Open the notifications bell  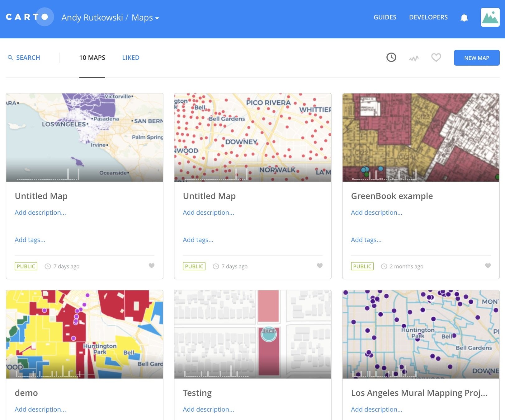pyautogui.click(x=464, y=17)
